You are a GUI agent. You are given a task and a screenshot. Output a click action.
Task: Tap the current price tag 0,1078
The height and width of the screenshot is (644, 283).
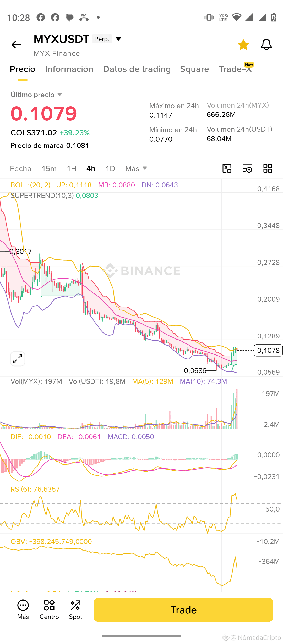(x=268, y=350)
